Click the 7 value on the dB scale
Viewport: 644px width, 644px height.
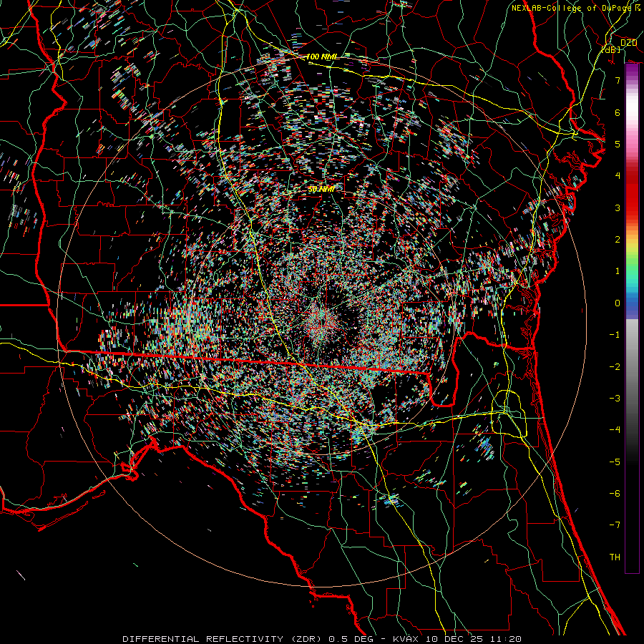pos(618,80)
